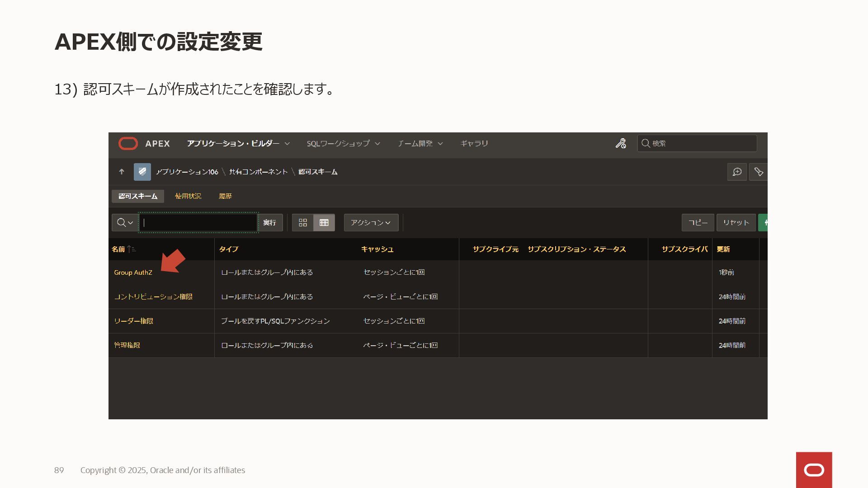Open the ギャラリ menu item

[474, 144]
